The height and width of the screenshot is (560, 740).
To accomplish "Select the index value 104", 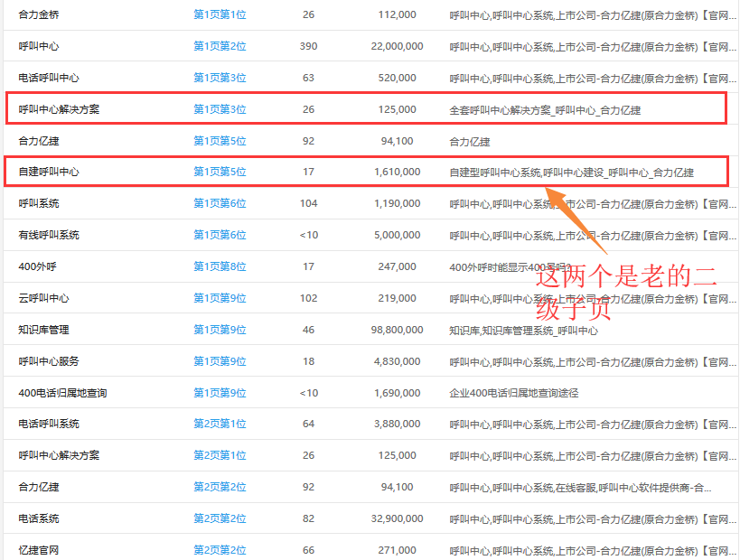I will click(x=309, y=203).
